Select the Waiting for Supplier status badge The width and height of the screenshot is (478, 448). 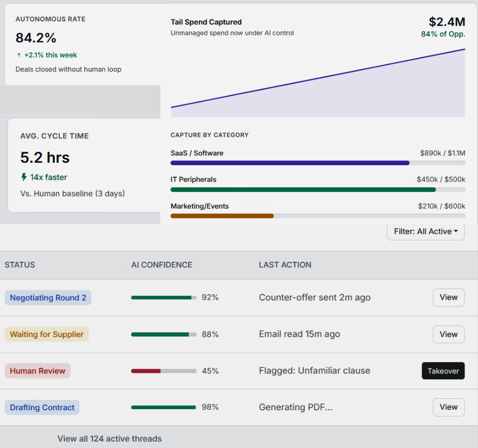tap(47, 335)
